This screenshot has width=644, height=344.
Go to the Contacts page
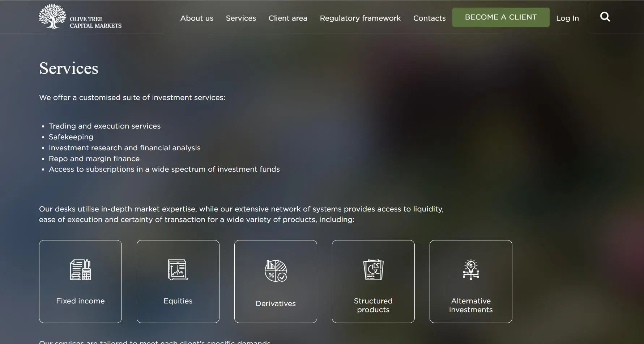point(429,18)
